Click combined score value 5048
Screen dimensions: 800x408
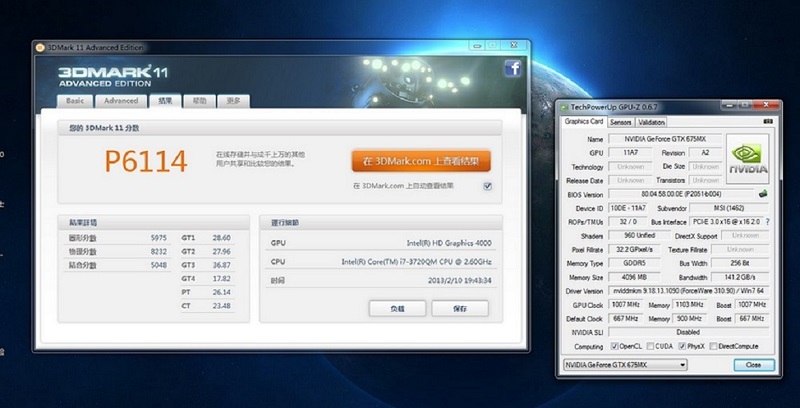coord(159,266)
